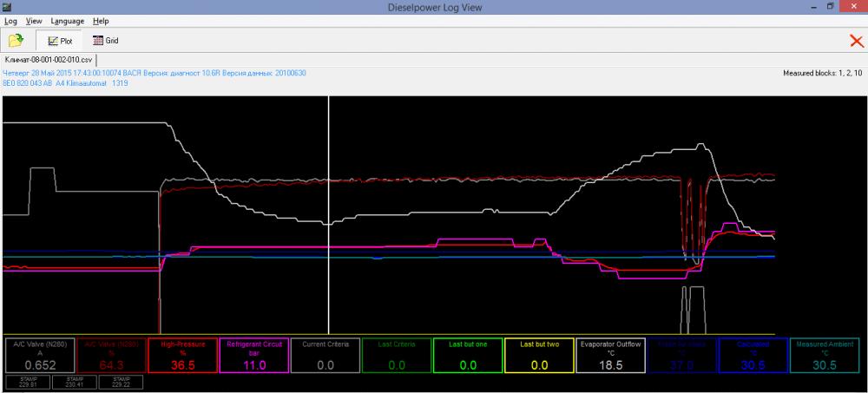Click the Last but one channel box
The image size is (868, 393).
point(467,356)
